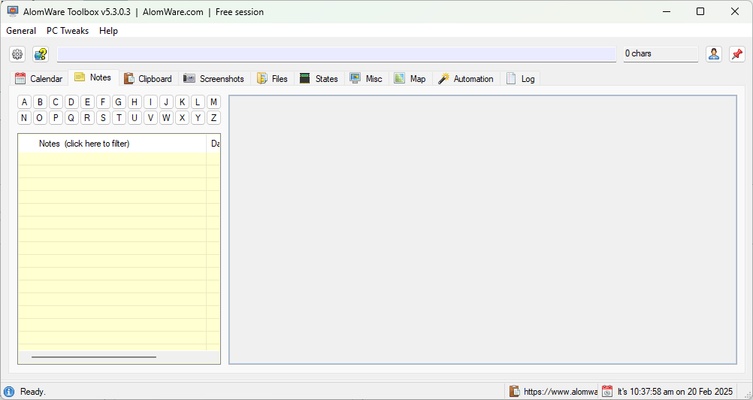Switch to the Calendar tab

click(x=39, y=79)
